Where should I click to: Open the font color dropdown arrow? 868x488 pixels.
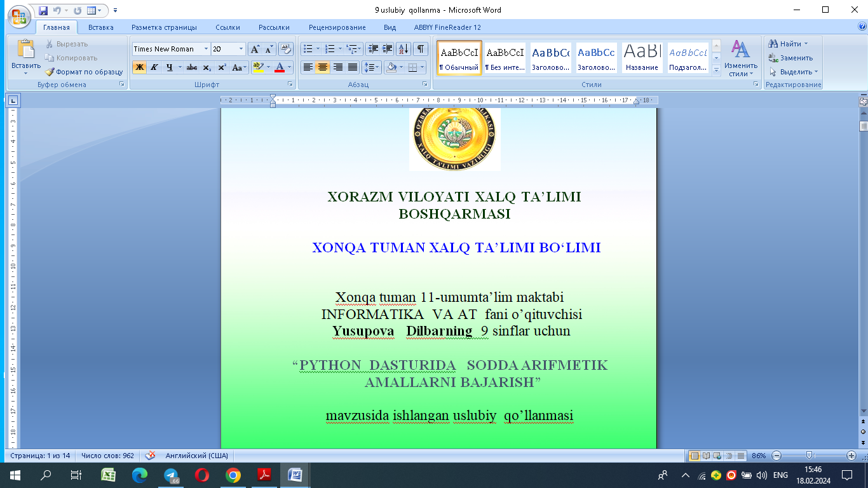[289, 66]
